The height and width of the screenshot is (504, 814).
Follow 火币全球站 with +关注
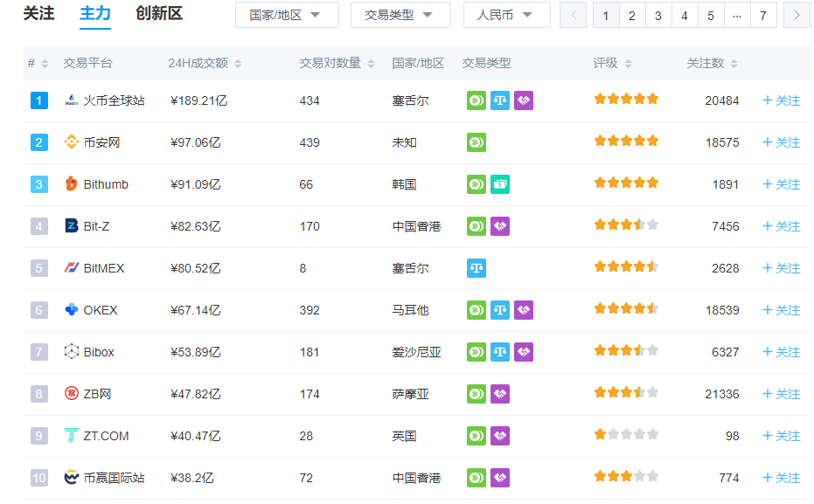point(782,100)
